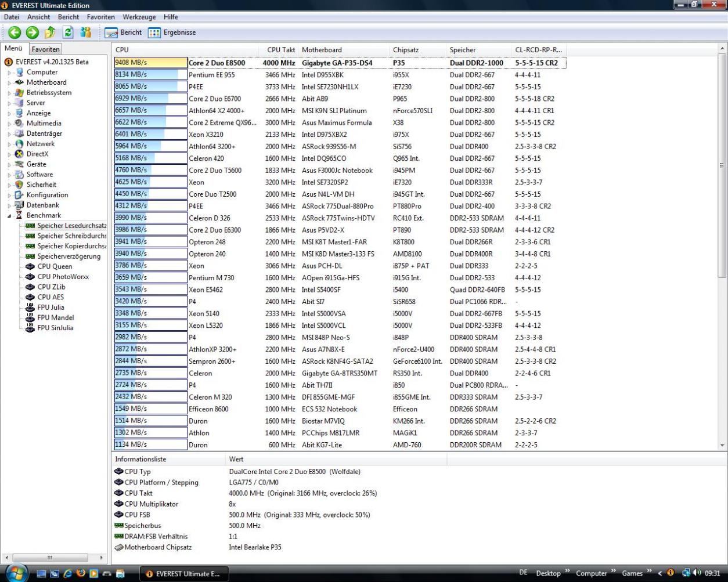728x582 pixels.
Task: Switch to the Favoriten sidebar tab
Action: coord(45,50)
